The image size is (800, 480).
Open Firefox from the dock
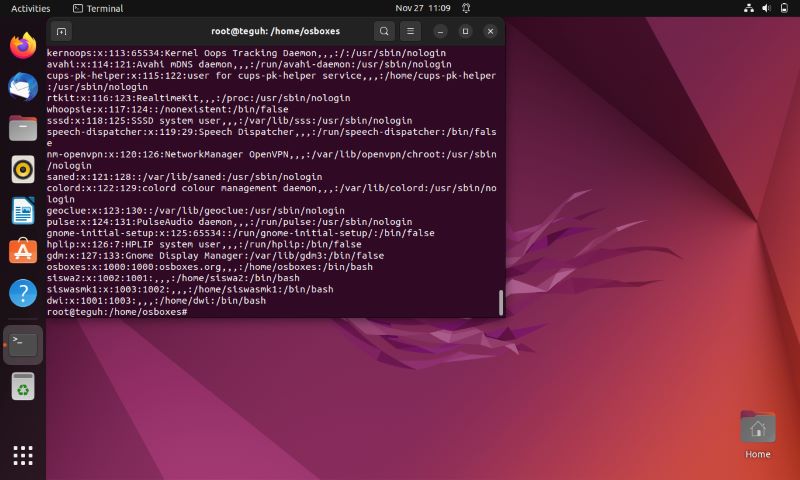23,45
